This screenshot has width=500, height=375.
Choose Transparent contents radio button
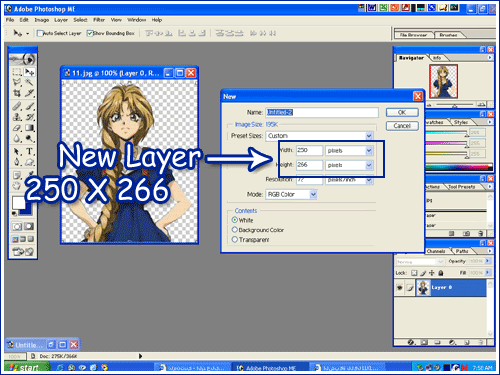pos(235,239)
